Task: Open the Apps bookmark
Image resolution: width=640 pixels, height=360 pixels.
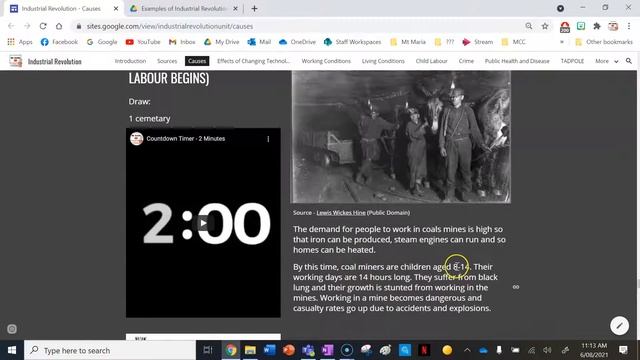Action: click(20, 42)
